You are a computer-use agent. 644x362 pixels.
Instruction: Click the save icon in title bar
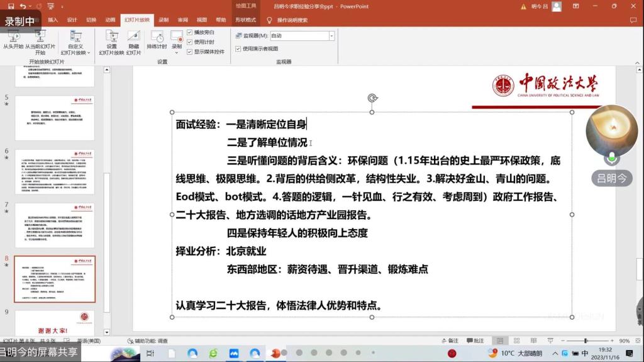tap(11, 6)
